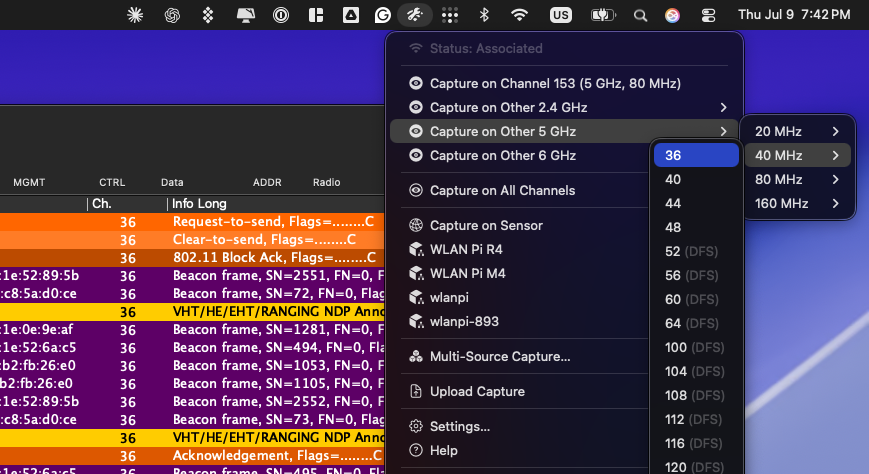Click the Capture on Sensor globe icon
869x474 pixels.
[x=416, y=225]
